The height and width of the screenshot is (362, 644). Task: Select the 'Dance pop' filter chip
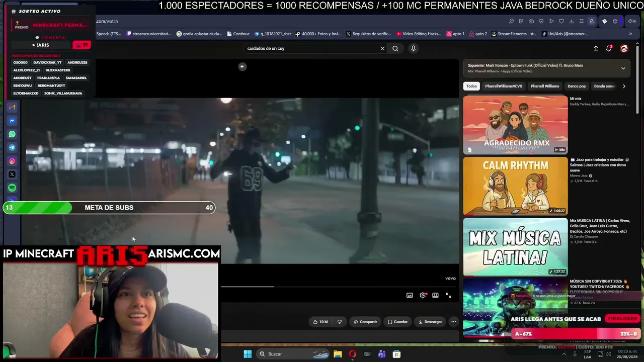click(577, 86)
